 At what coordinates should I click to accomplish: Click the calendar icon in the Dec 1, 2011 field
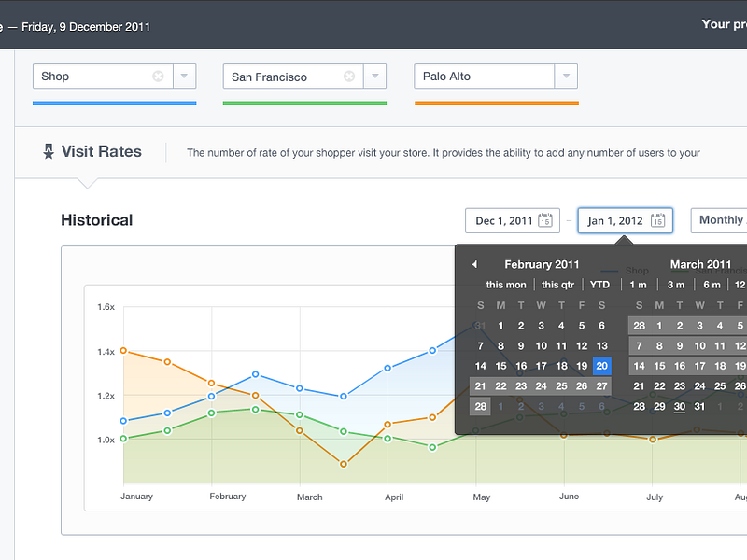[546, 220]
